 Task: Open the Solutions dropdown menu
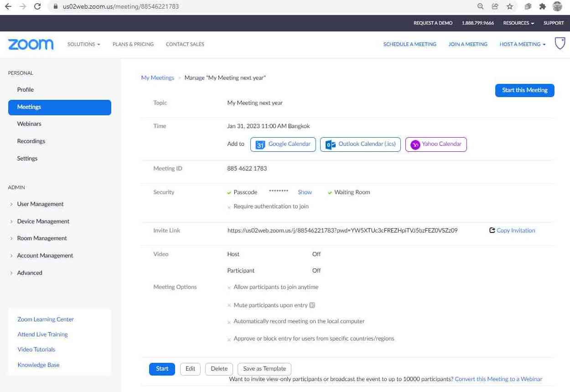point(84,44)
